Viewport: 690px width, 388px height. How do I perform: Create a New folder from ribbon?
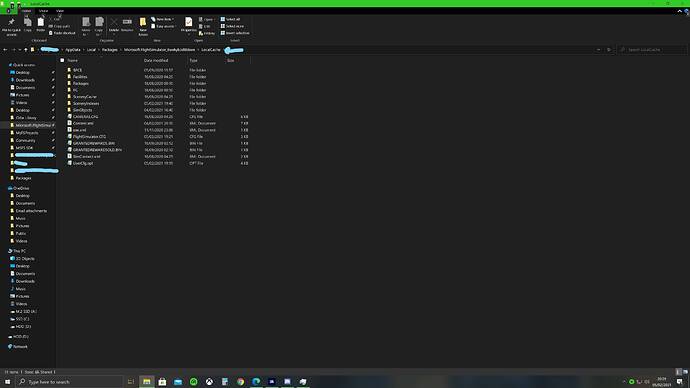tap(143, 27)
